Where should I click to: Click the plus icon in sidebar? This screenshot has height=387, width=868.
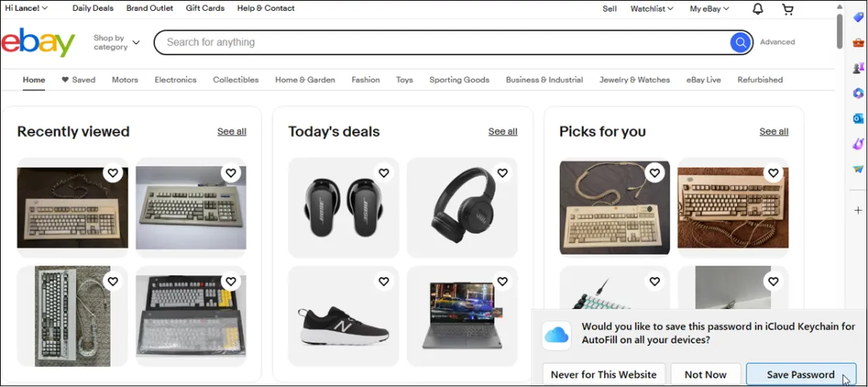(858, 211)
